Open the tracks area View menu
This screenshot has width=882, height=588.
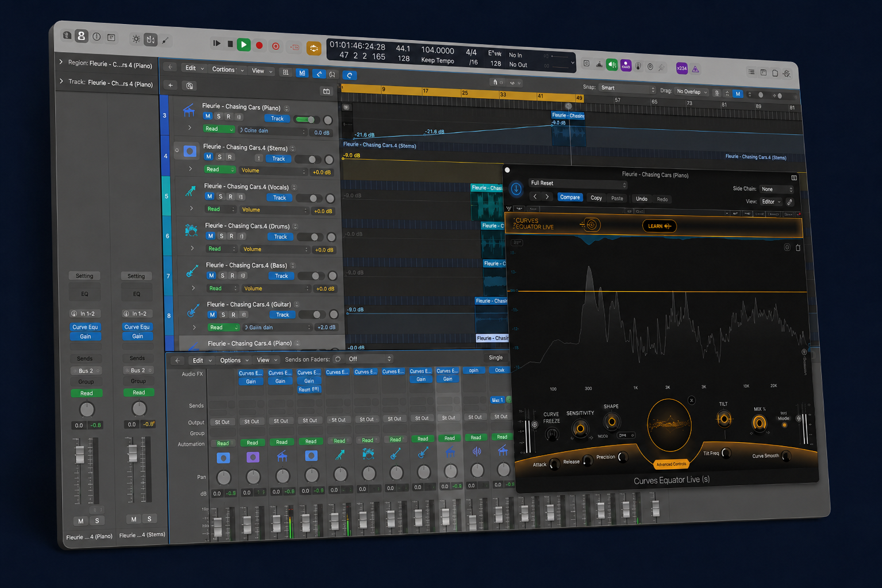tap(261, 71)
